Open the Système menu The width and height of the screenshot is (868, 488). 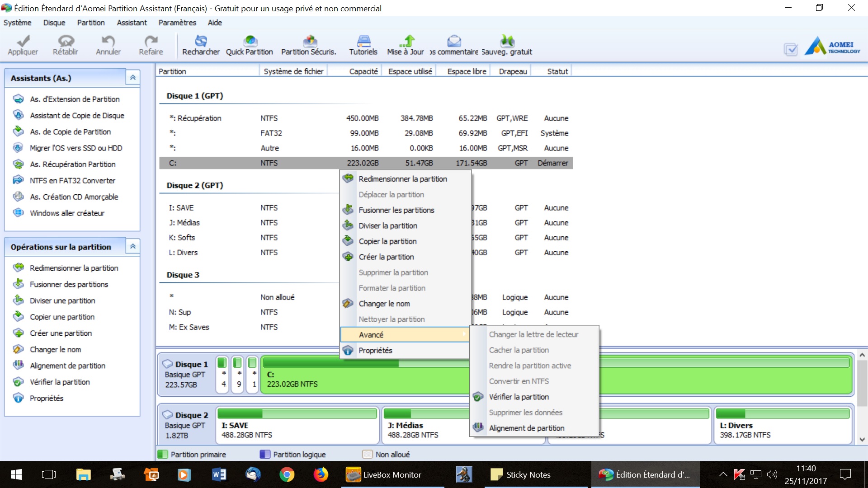17,23
